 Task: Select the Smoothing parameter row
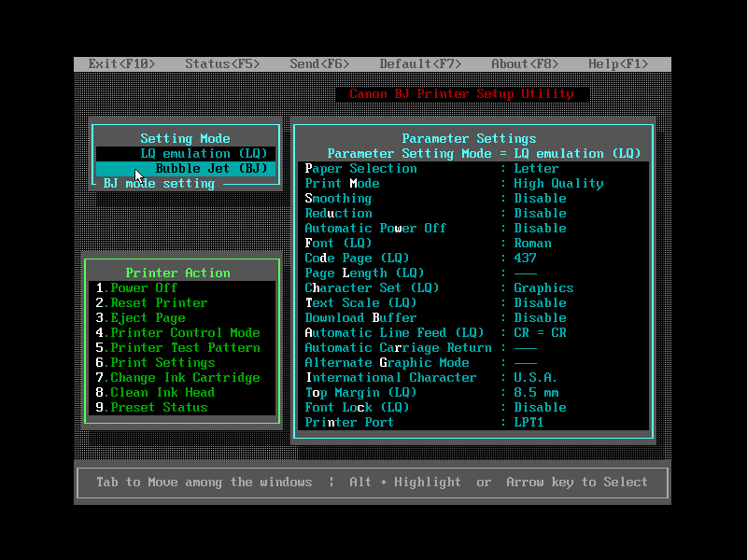(473, 198)
